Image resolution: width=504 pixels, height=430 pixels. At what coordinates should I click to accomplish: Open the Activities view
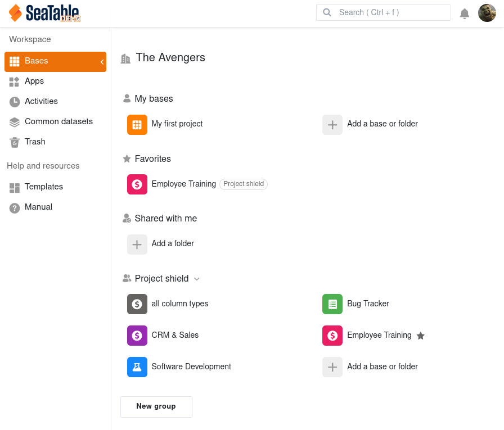[x=41, y=101]
